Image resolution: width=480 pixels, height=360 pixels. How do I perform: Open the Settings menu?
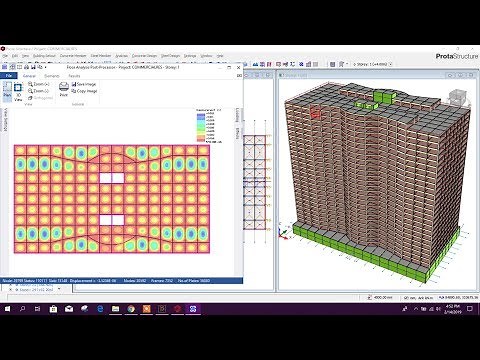[x=190, y=56]
